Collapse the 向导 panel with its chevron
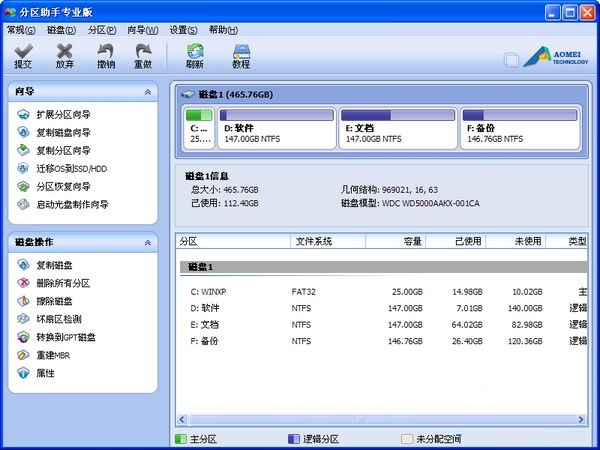The width and height of the screenshot is (600, 450). point(148,92)
